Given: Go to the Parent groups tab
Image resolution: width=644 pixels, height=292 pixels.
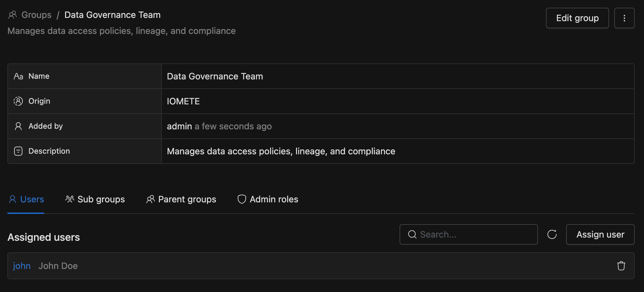Looking at the screenshot, I should click(181, 199).
